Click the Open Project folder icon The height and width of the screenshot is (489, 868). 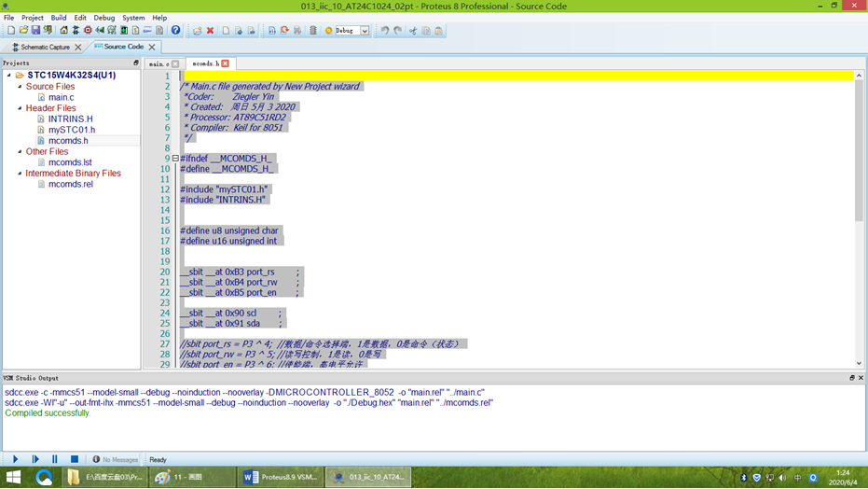pyautogui.click(x=23, y=31)
